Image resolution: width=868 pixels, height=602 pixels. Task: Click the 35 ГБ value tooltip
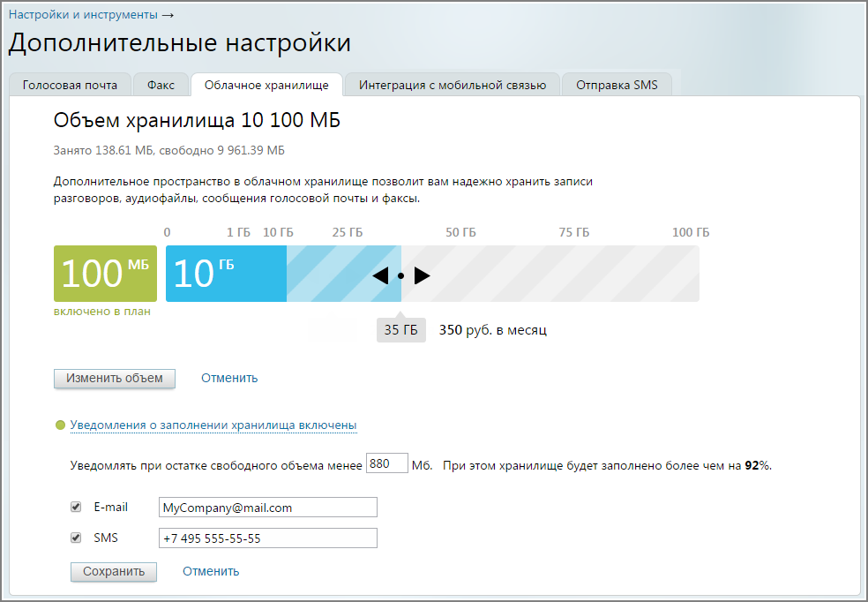tap(400, 330)
